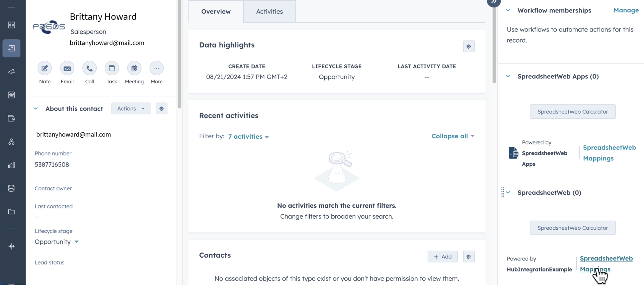Open the 7 activities filter dropdown

click(248, 136)
